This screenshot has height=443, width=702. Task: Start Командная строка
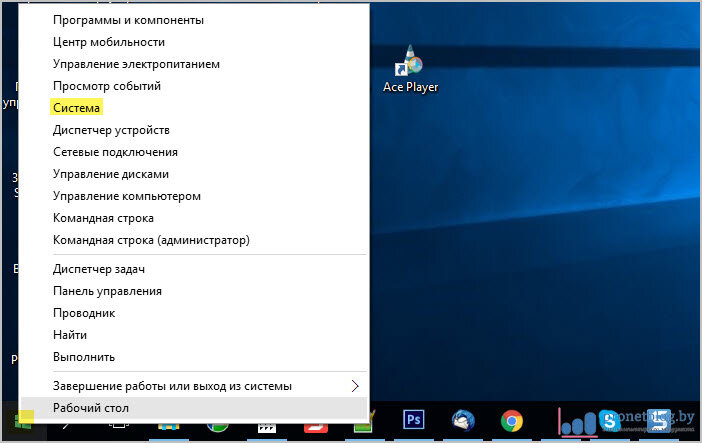coord(194,218)
